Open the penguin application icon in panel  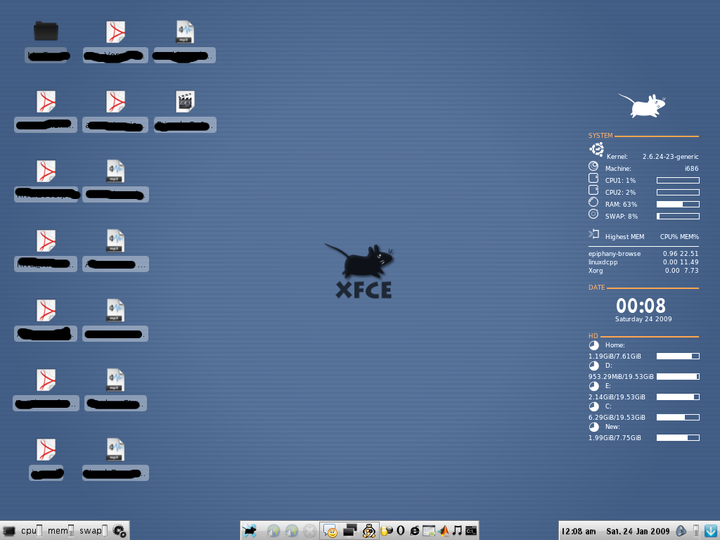click(369, 531)
